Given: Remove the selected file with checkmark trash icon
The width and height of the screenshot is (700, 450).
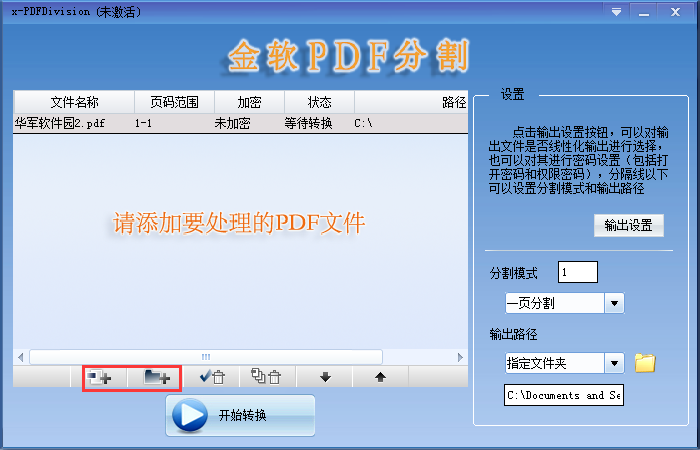Looking at the screenshot, I should 212,377.
